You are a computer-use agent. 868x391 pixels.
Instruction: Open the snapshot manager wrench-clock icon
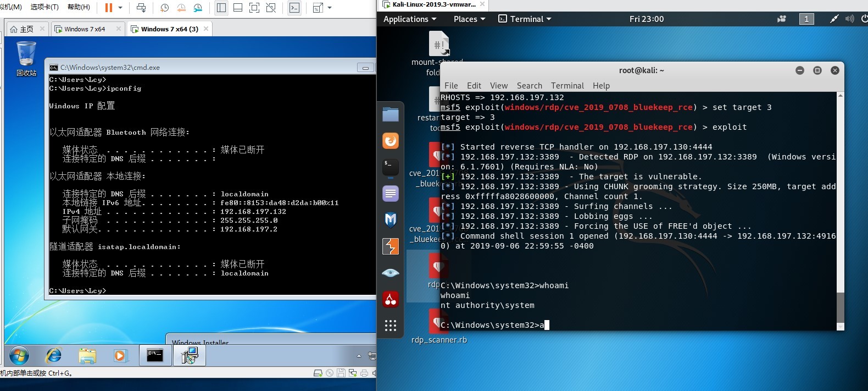click(198, 8)
